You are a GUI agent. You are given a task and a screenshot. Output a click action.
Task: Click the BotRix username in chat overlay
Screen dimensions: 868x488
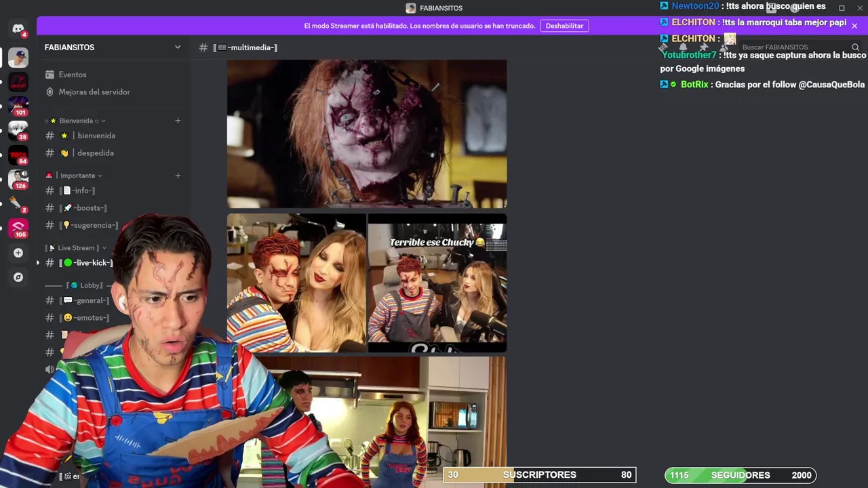[x=694, y=85]
